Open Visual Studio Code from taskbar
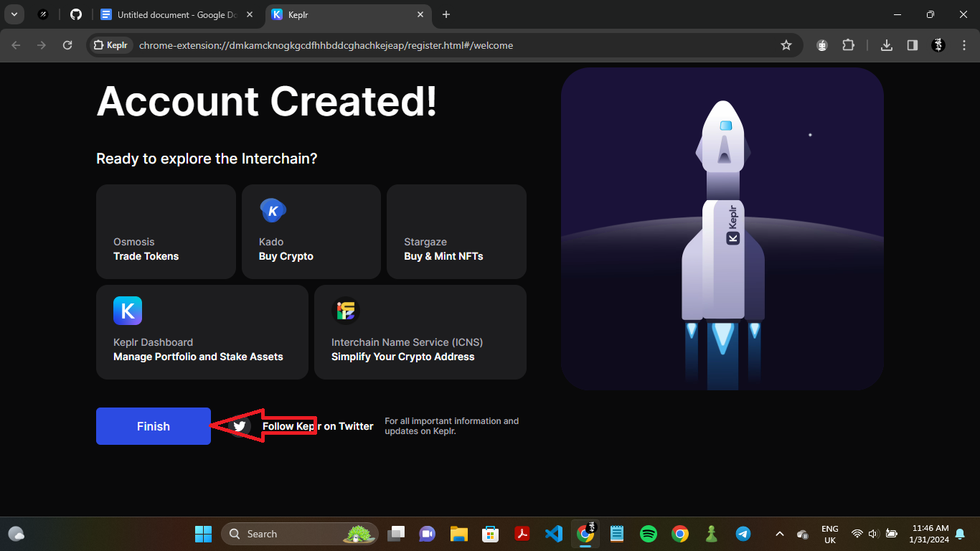 [x=554, y=534]
